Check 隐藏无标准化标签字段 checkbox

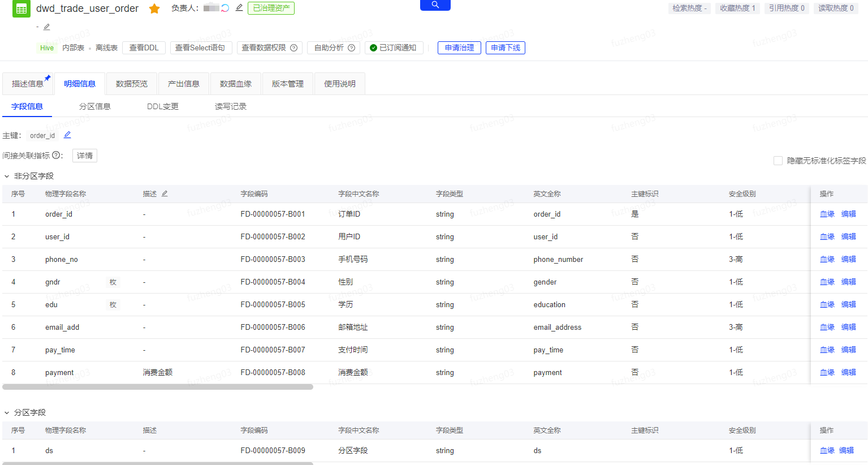click(x=778, y=161)
